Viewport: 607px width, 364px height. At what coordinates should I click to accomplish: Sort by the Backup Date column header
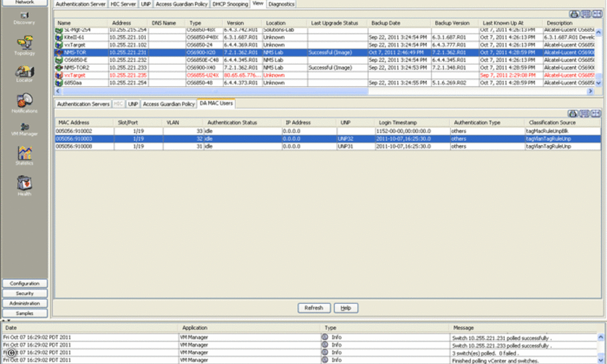(398, 23)
